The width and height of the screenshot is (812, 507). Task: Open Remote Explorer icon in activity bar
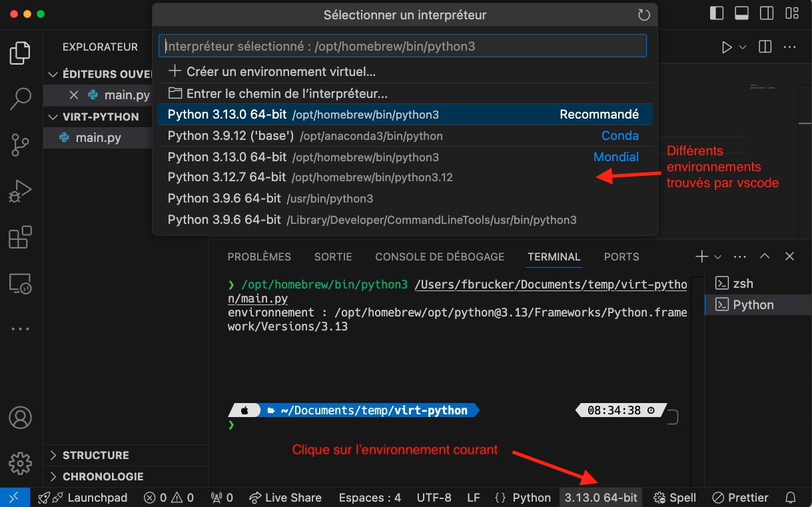coord(20,283)
